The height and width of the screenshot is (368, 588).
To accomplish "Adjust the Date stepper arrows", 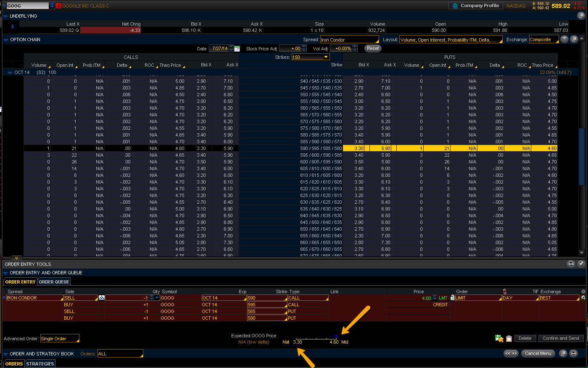I will [x=232, y=49].
